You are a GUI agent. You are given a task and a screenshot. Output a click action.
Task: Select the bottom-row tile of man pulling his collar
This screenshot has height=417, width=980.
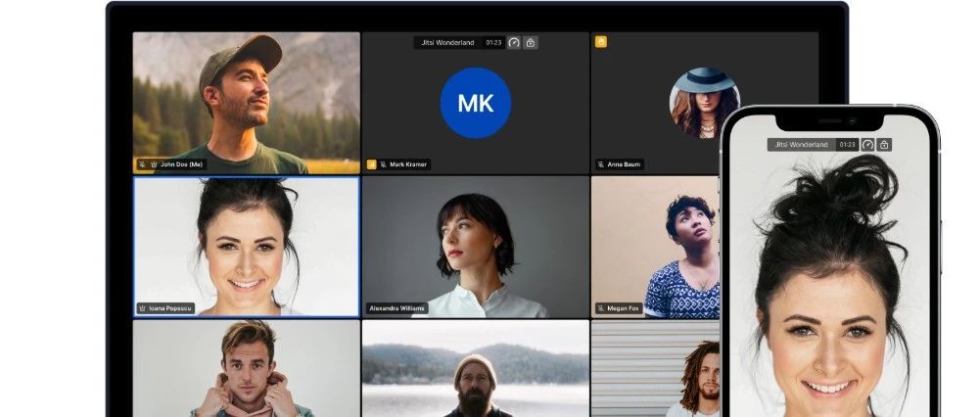[247, 368]
